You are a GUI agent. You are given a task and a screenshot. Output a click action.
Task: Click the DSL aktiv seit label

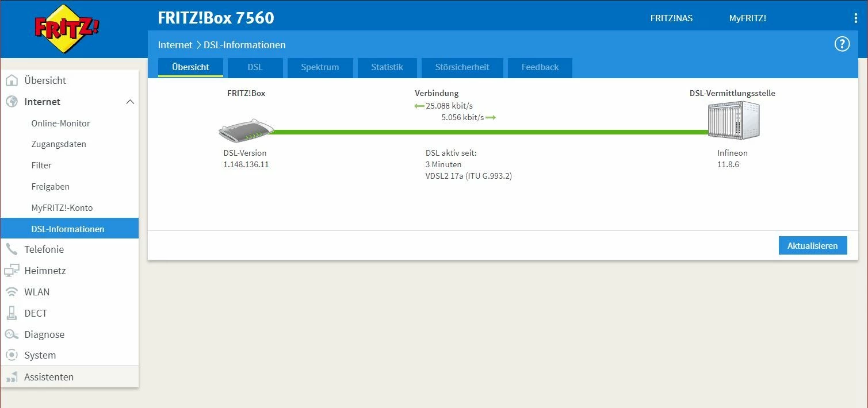pyautogui.click(x=451, y=153)
